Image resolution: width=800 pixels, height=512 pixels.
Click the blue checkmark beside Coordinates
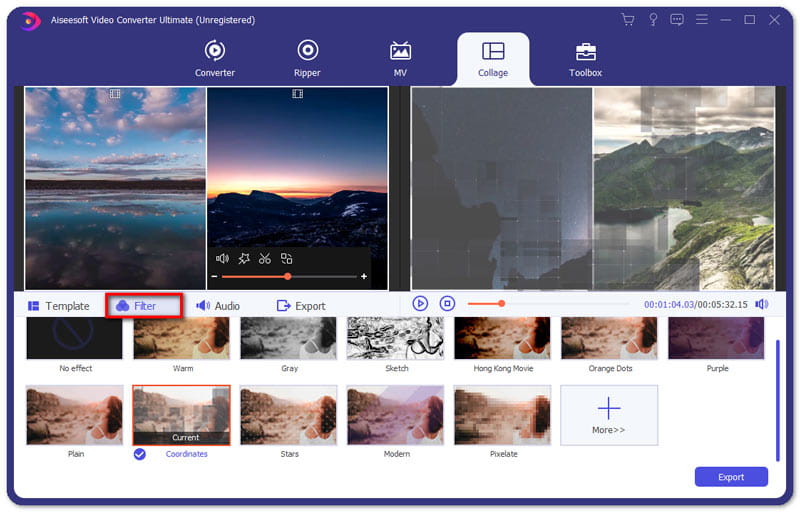tap(140, 454)
